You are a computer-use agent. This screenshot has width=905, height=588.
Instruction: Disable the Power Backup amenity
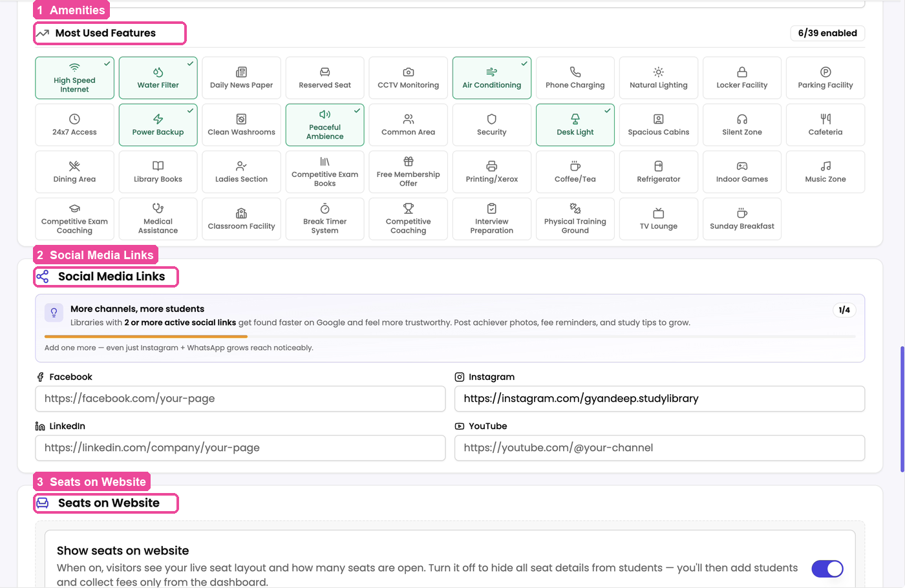click(158, 125)
